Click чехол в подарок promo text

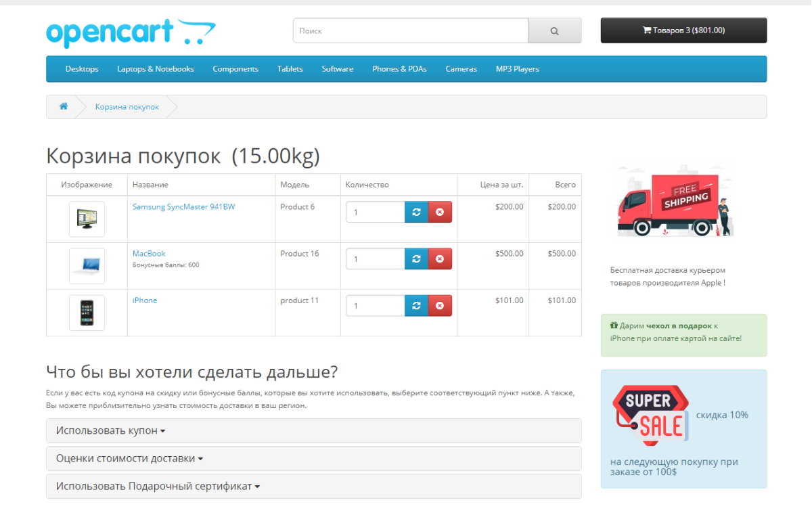[x=679, y=326]
